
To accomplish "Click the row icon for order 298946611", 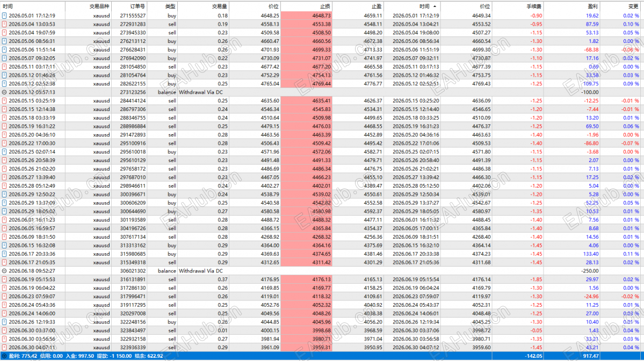I will point(4,186).
